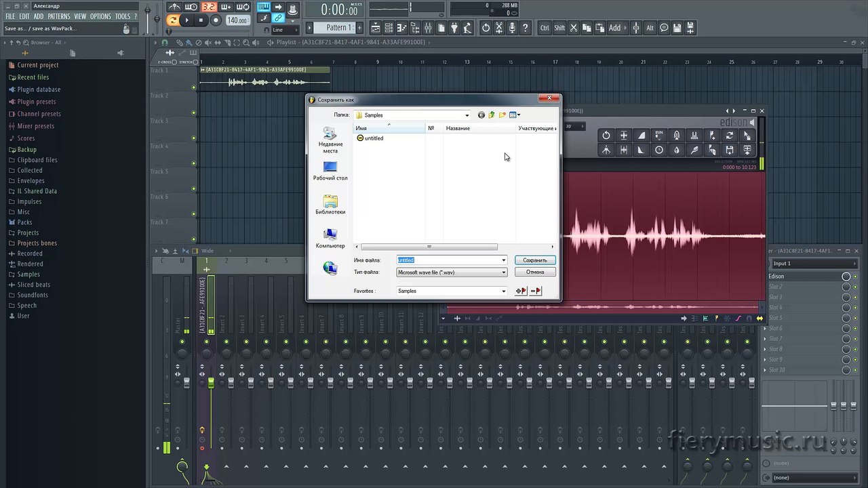Click Edison RUN script icon
868x488 pixels.
(x=659, y=135)
